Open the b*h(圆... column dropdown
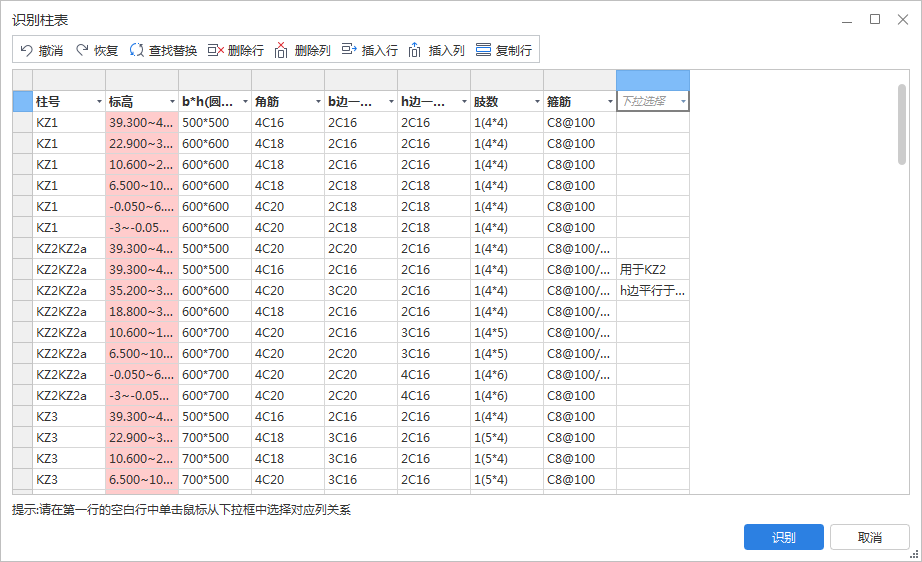 (x=245, y=102)
